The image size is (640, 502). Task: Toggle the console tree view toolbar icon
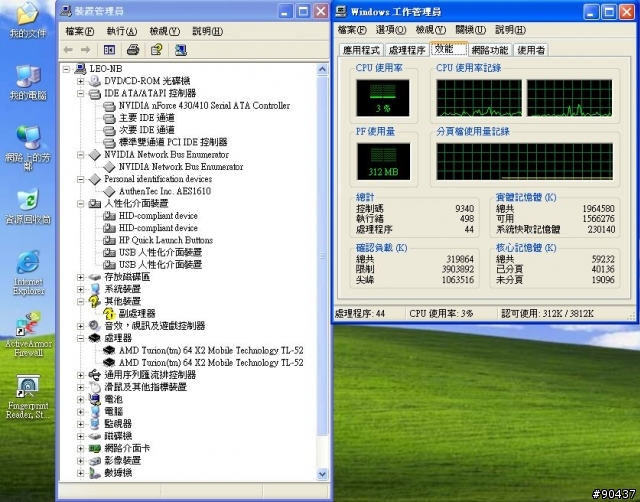pyautogui.click(x=109, y=50)
